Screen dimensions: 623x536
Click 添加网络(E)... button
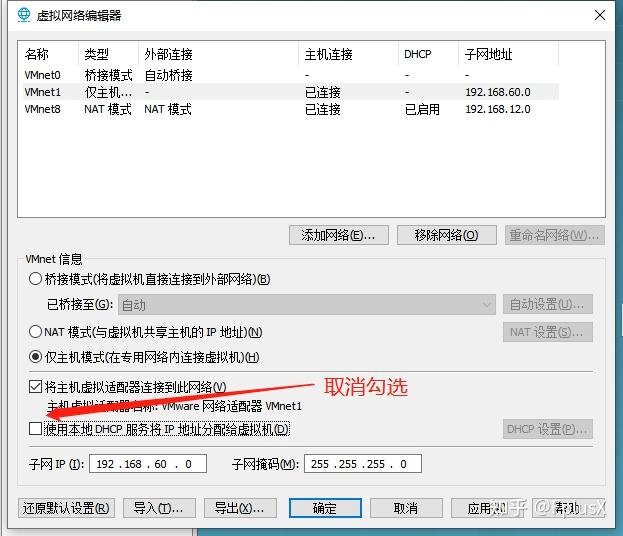click(339, 235)
